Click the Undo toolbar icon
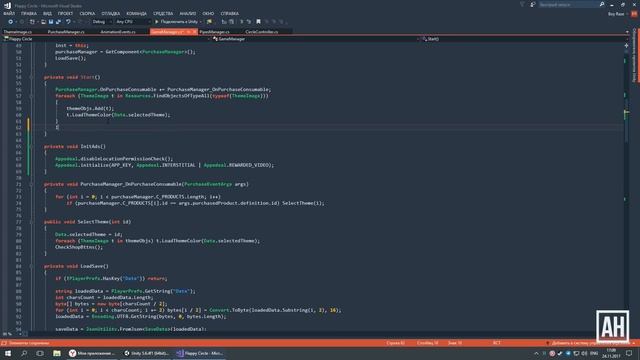Screen dimensions: 640x360 point(68,22)
